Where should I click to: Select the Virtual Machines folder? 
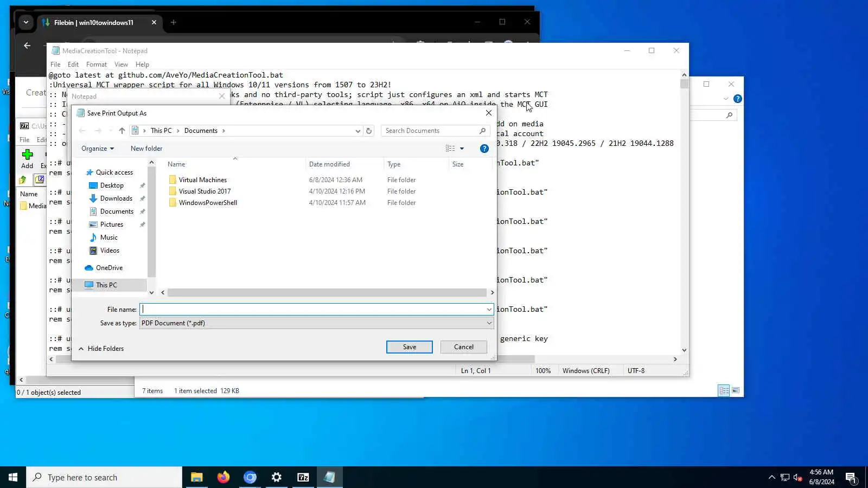pyautogui.click(x=203, y=180)
